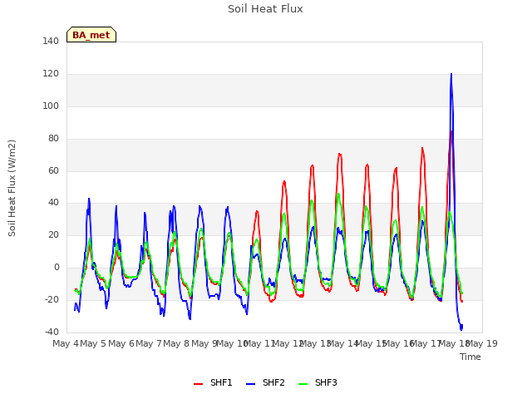Click the y-axis title Soil Heat Flux (W/m2)
The width and height of the screenshot is (532, 399).
(x=12, y=188)
